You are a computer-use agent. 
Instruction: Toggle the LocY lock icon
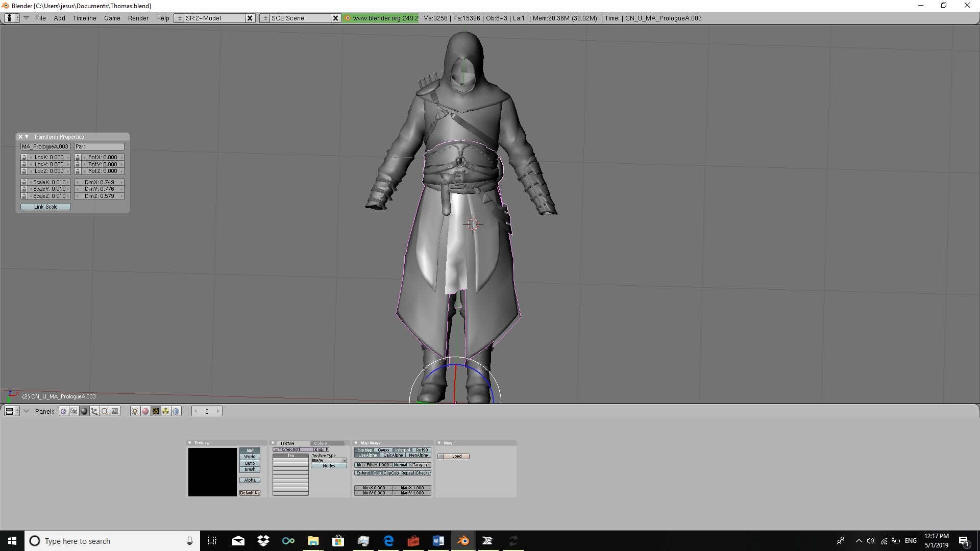(24, 164)
